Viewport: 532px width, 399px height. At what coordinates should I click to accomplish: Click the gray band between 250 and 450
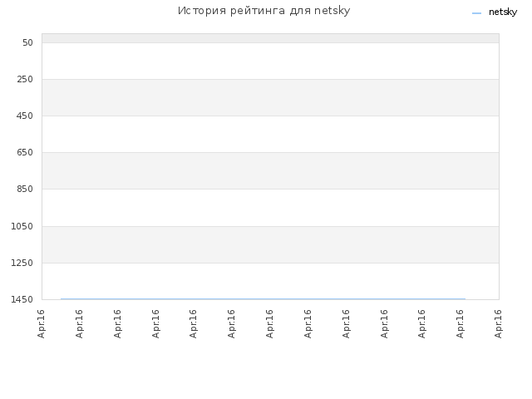pyautogui.click(x=270, y=98)
